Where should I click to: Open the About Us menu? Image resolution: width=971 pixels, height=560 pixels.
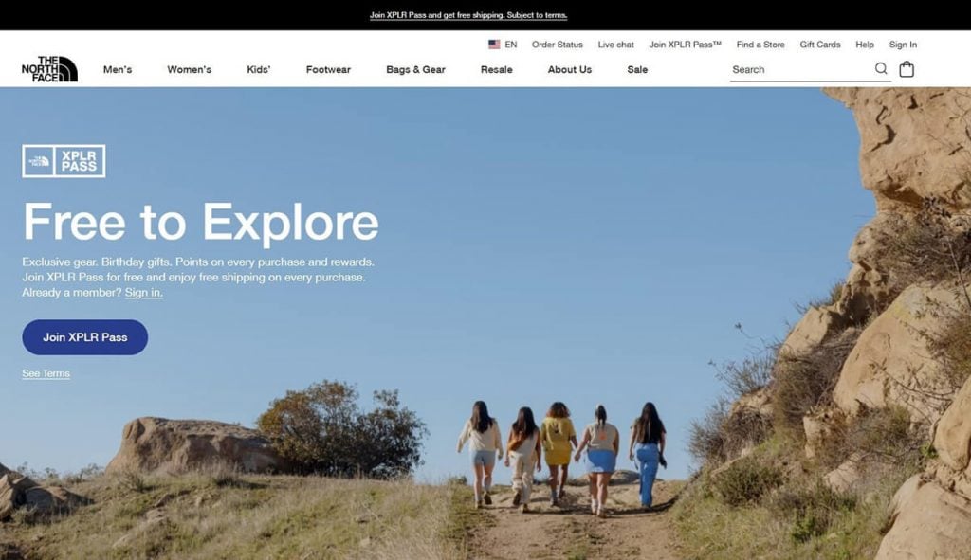point(570,70)
